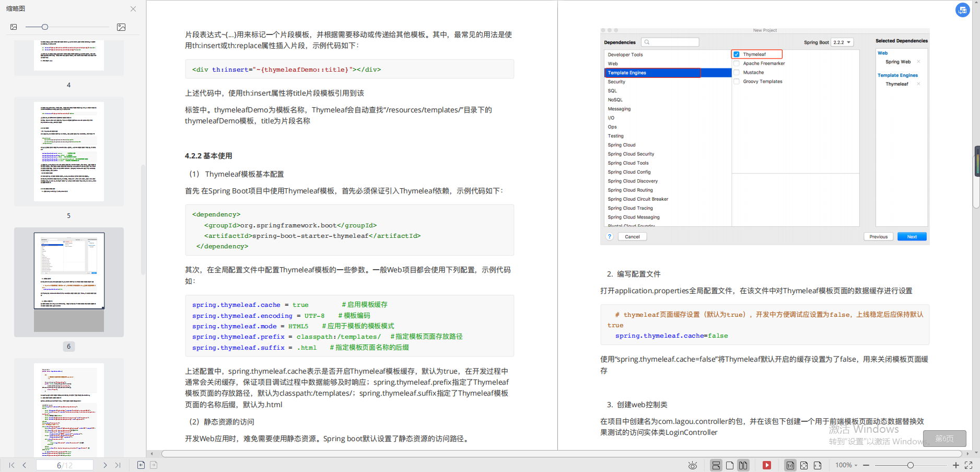Screen dimensions: 980x472
Task: Click the thumbnail panel scrollbar
Action: 143,220
